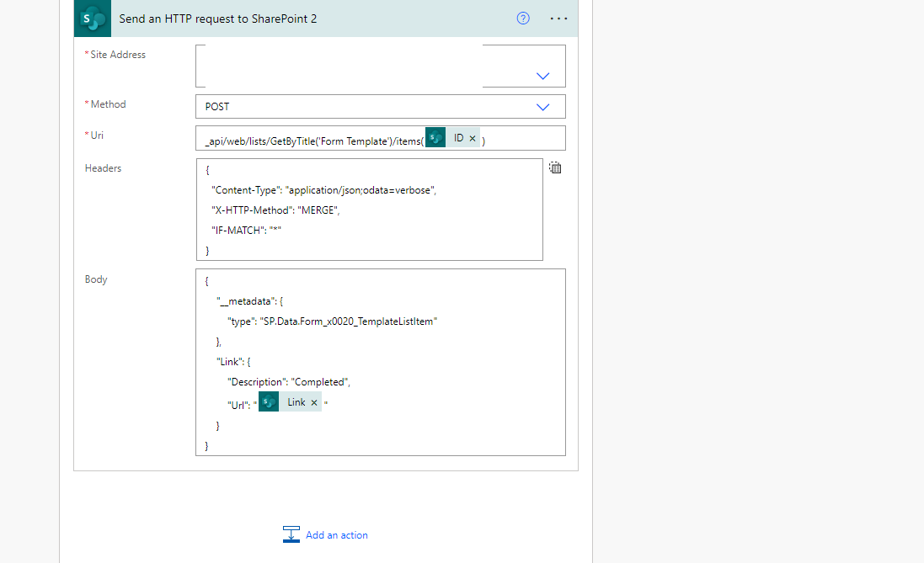Click the action title 'Send an HTTP request to SharePoint 2'
924x563 pixels.
point(218,19)
